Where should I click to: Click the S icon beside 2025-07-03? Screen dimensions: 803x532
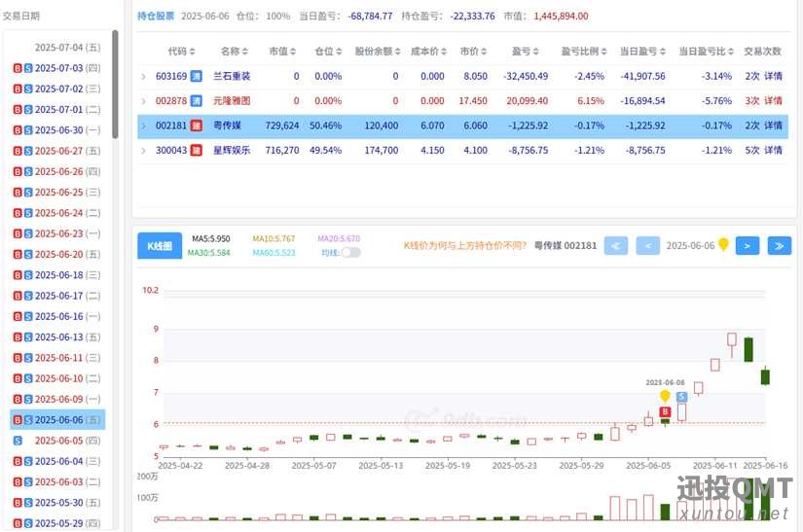click(28, 68)
